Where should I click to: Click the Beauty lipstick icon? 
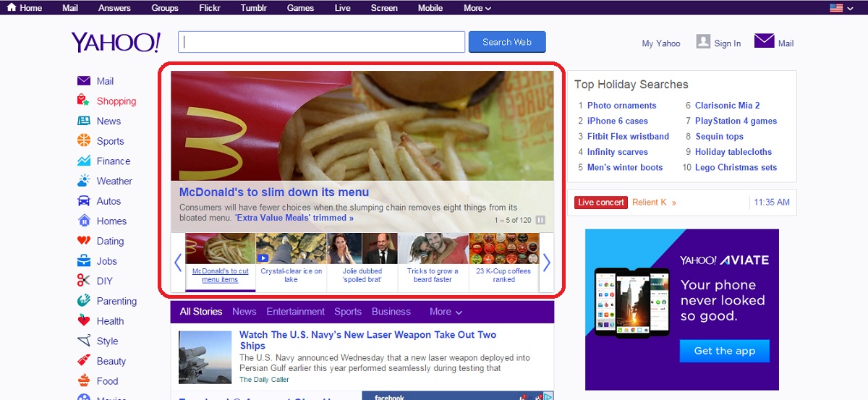click(x=83, y=361)
